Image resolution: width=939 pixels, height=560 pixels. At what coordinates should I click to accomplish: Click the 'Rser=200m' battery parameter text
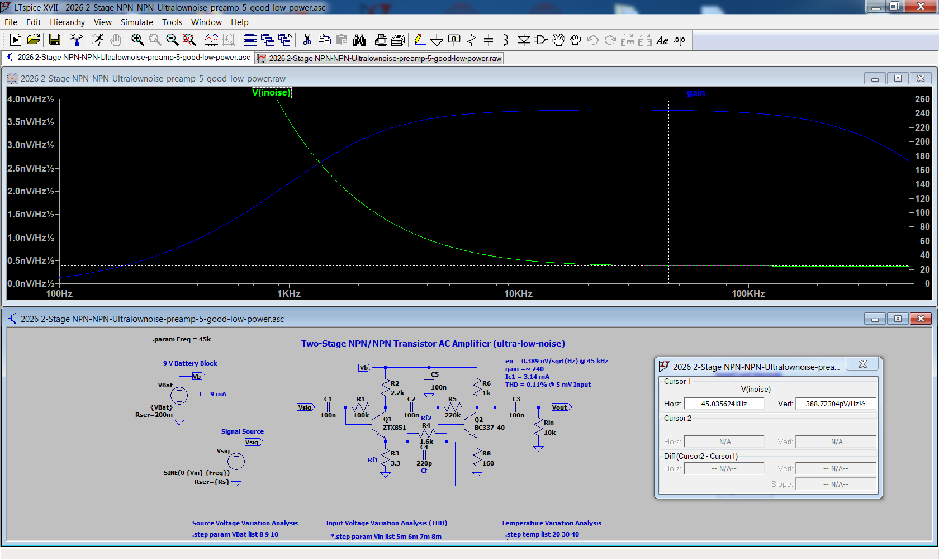coord(154,415)
